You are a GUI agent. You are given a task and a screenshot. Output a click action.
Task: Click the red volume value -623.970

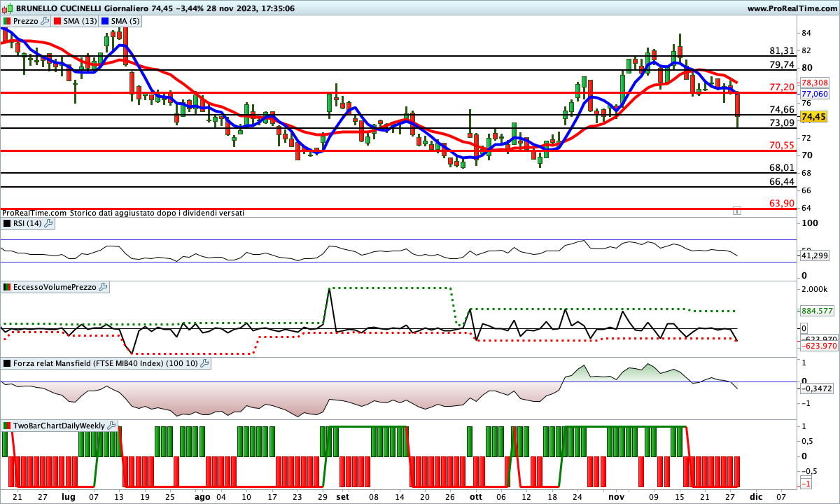point(818,345)
